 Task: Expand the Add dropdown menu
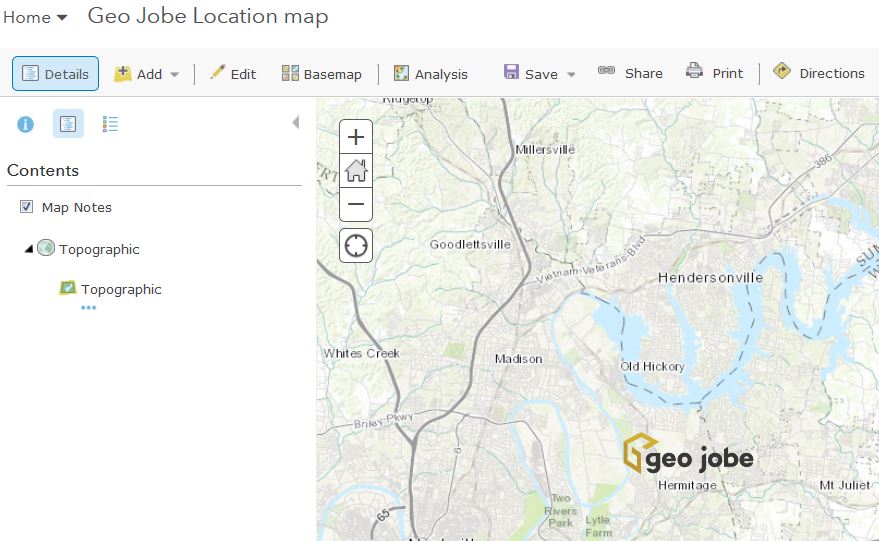coord(147,74)
